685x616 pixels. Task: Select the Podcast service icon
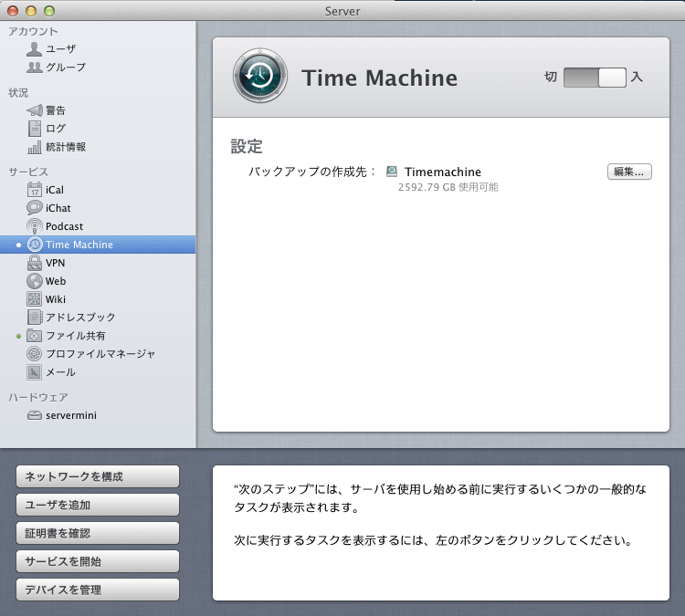[35, 226]
